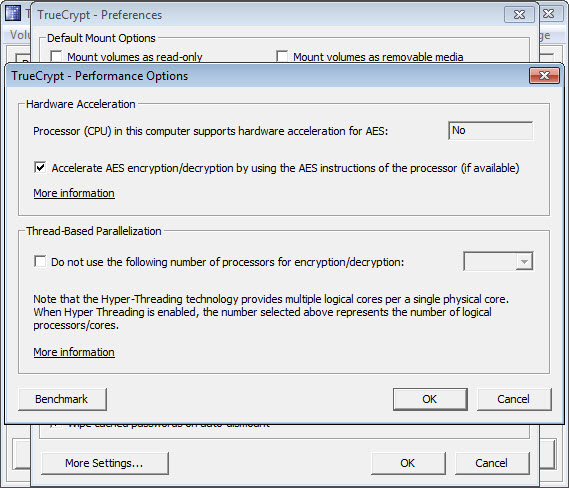This screenshot has width=569, height=488.
Task: Open More Settings... in Preferences
Action: pyautogui.click(x=105, y=463)
